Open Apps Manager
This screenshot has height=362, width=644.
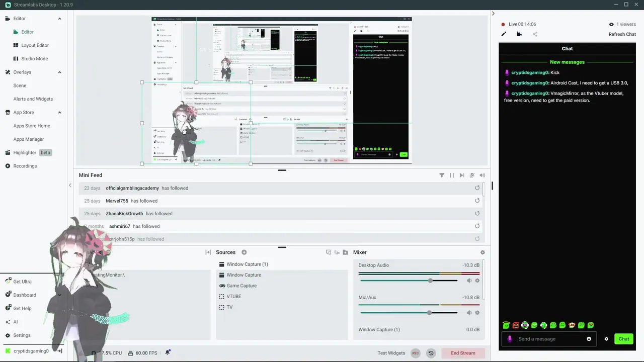click(29, 139)
